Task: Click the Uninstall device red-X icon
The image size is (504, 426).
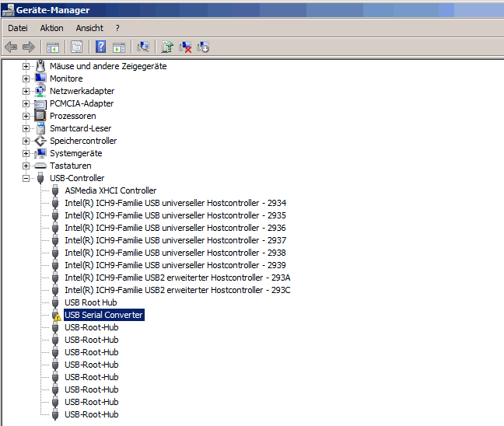Action: tap(185, 47)
